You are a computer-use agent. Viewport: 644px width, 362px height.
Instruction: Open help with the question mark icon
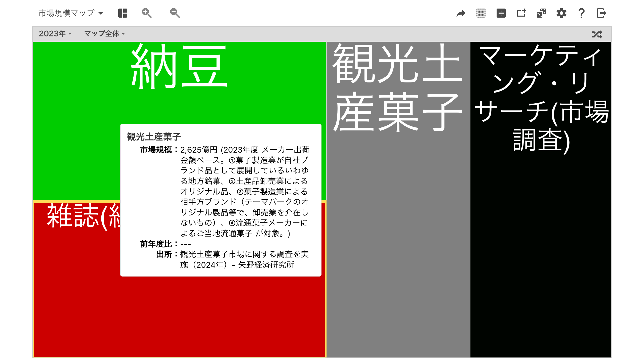click(x=581, y=13)
